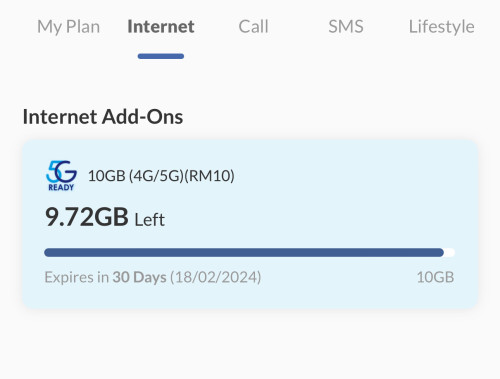This screenshot has width=500, height=379.
Task: Click the Internet Add-Ons heading
Action: point(103,117)
